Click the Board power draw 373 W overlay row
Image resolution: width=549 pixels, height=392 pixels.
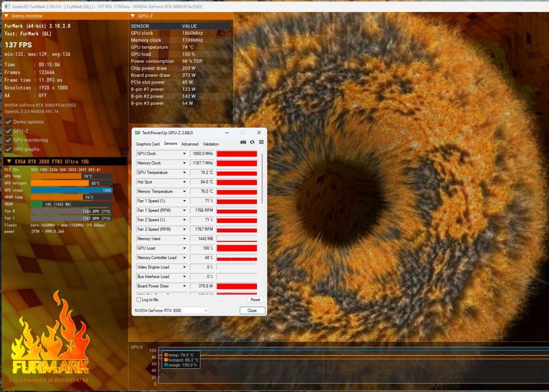pos(180,75)
